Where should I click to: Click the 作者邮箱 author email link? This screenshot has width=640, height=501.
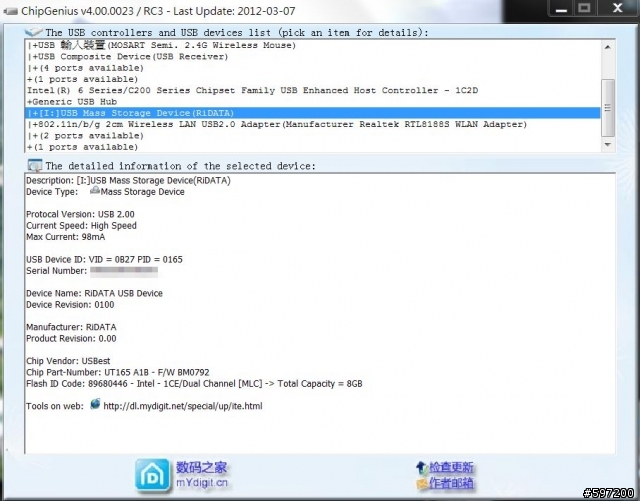451,483
